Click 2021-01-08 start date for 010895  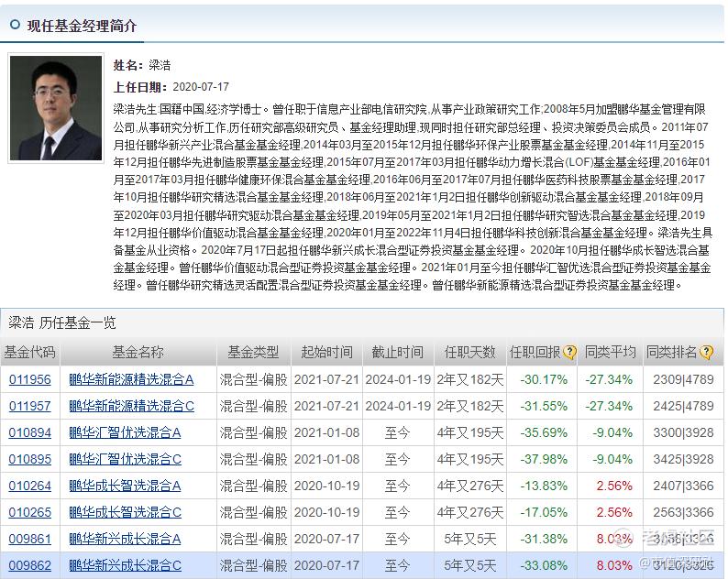click(x=326, y=459)
